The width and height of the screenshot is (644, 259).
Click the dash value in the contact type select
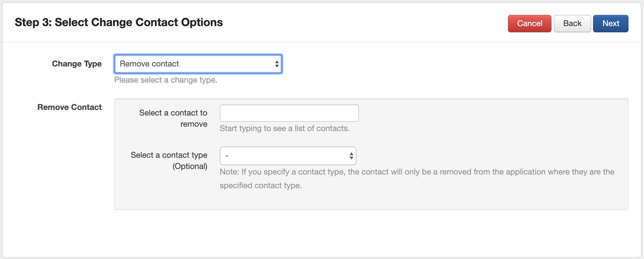pos(227,156)
